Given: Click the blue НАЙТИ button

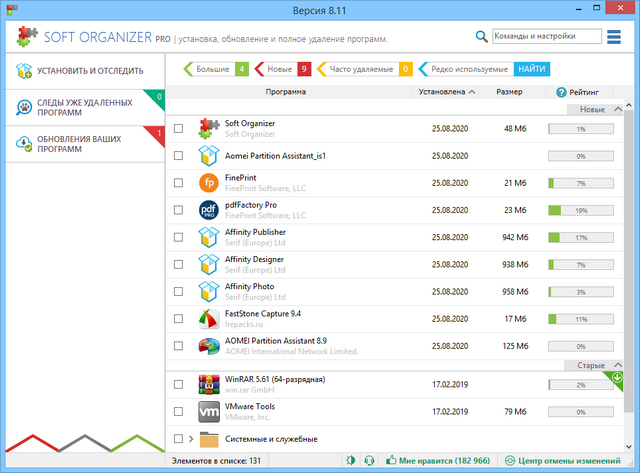Looking at the screenshot, I should point(531,69).
